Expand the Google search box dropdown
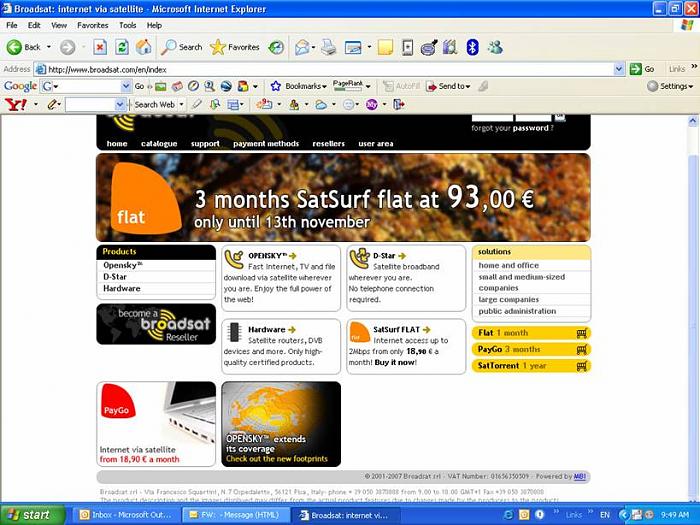This screenshot has width=700, height=525. click(126, 86)
